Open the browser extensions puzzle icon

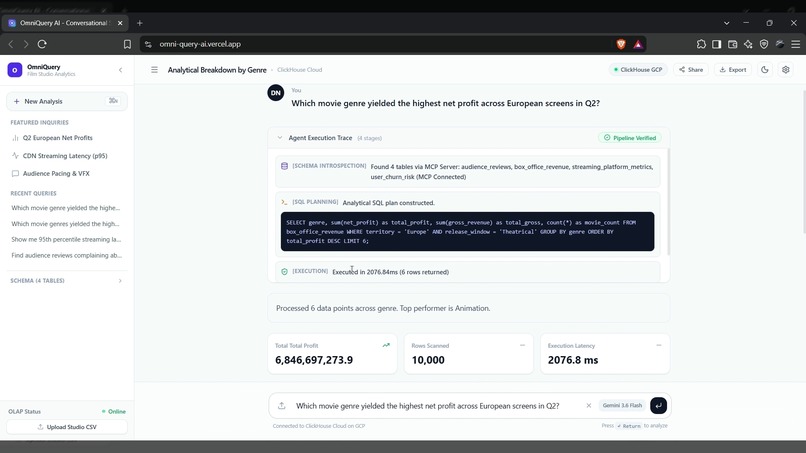701,44
